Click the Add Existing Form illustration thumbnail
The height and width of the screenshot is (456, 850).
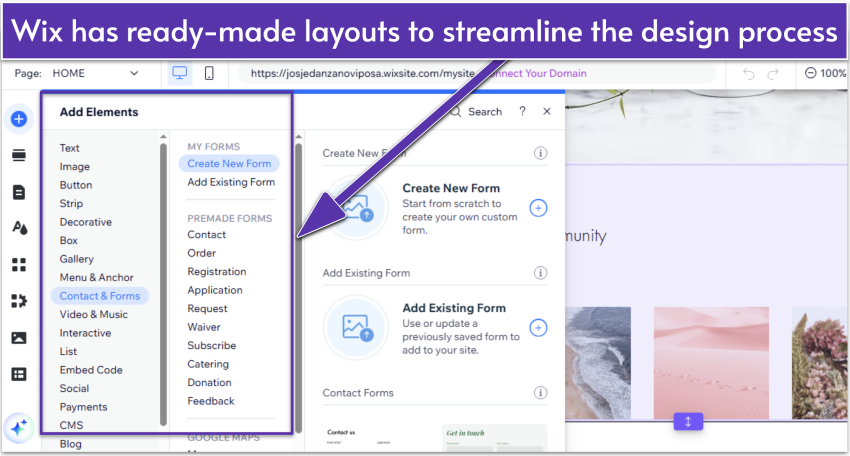pyautogui.click(x=356, y=328)
